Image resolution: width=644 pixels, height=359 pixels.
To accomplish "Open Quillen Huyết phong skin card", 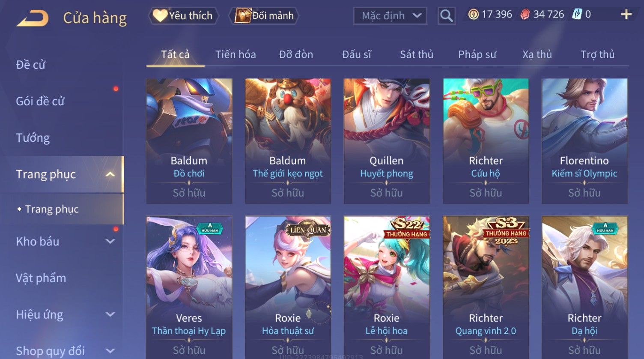I will click(386, 141).
